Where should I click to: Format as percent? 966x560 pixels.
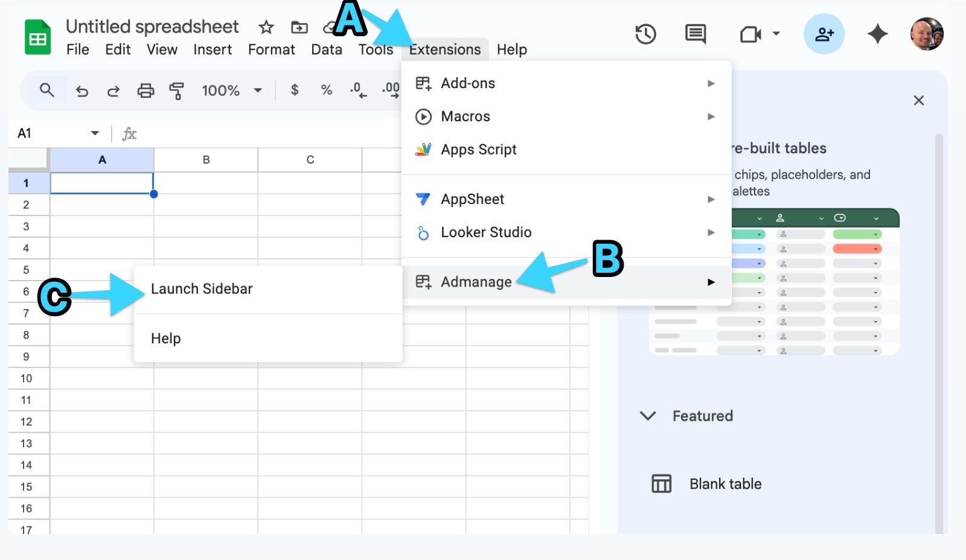coord(327,91)
